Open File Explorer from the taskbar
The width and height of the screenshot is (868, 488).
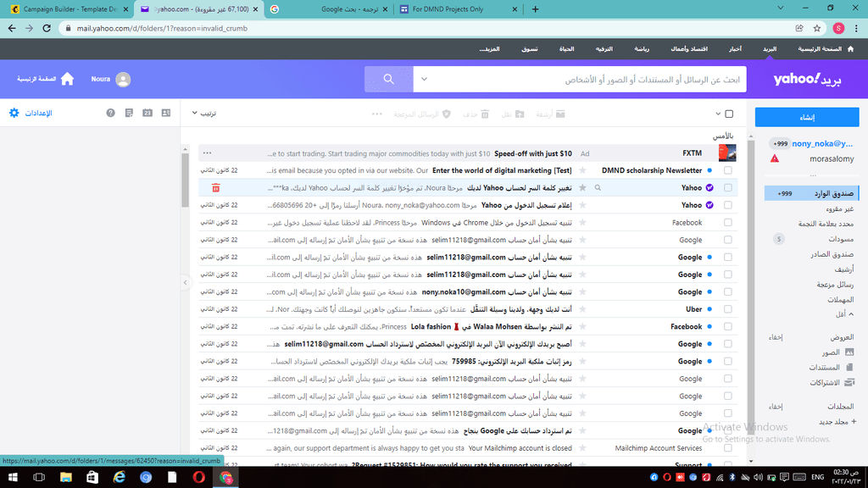click(66, 477)
